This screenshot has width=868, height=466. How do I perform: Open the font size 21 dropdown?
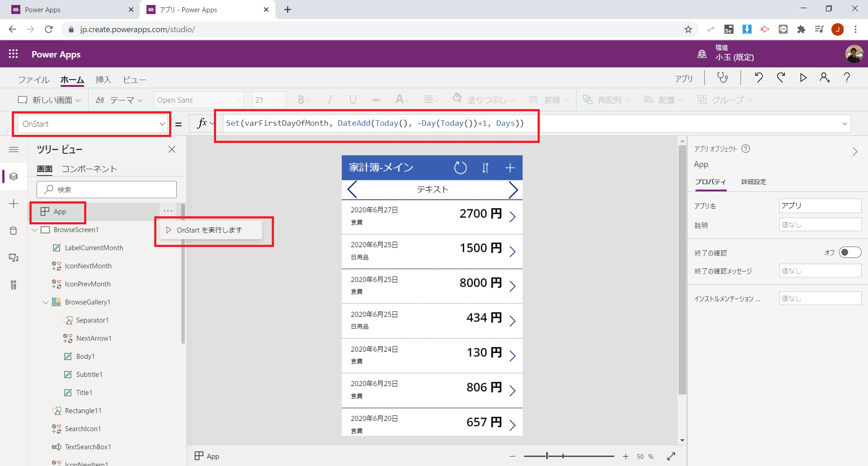coord(269,100)
